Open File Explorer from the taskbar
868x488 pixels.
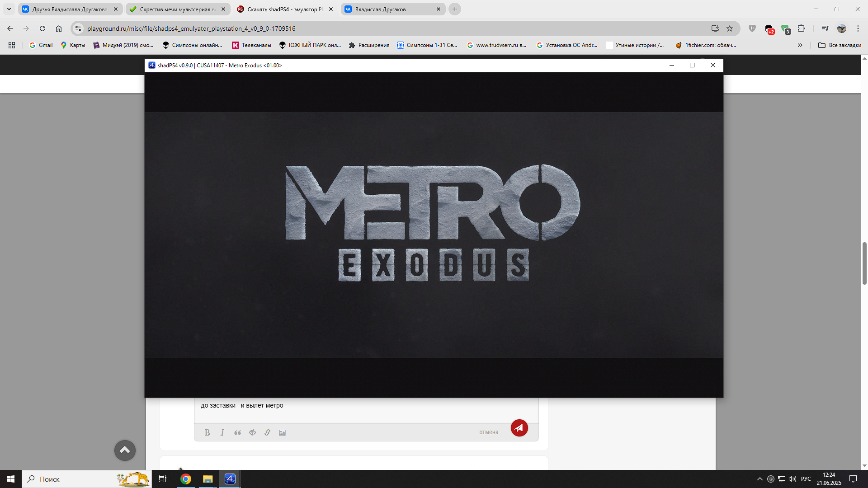[x=208, y=479]
